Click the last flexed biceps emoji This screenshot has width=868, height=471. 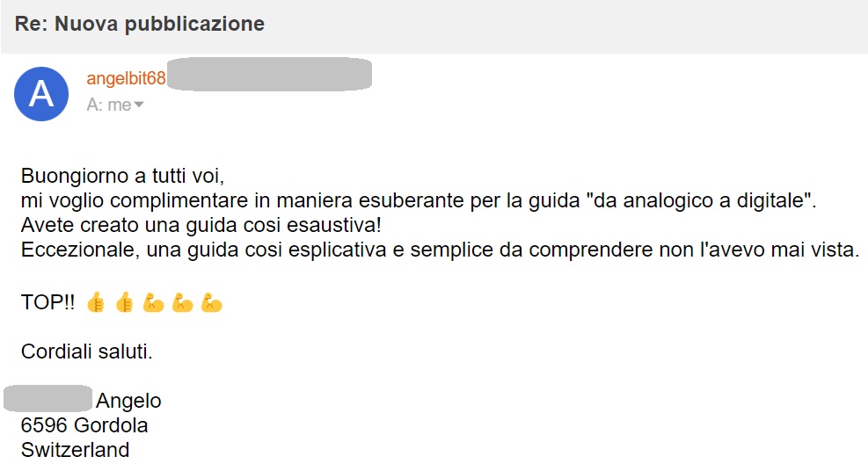pos(211,304)
